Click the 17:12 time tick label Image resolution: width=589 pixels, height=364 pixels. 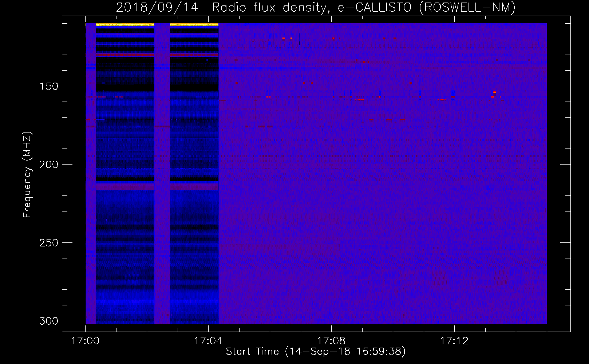pos(454,341)
